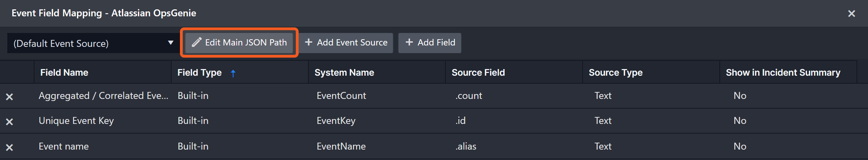Sort by Source Field column header
Viewport: 868px width, 160px height.
pos(478,73)
